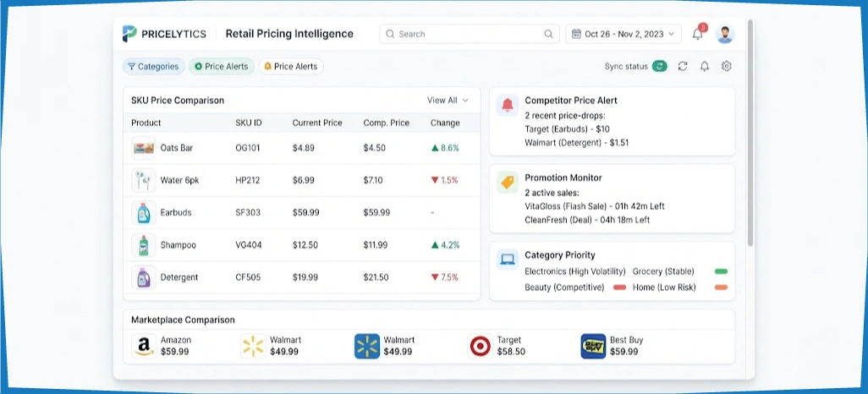Viewport: 868px width, 394px height.
Task: Toggle the Sync status switch
Action: click(x=659, y=67)
